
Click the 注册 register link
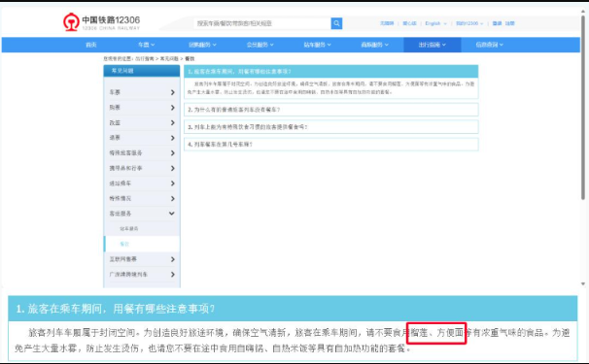(x=509, y=23)
